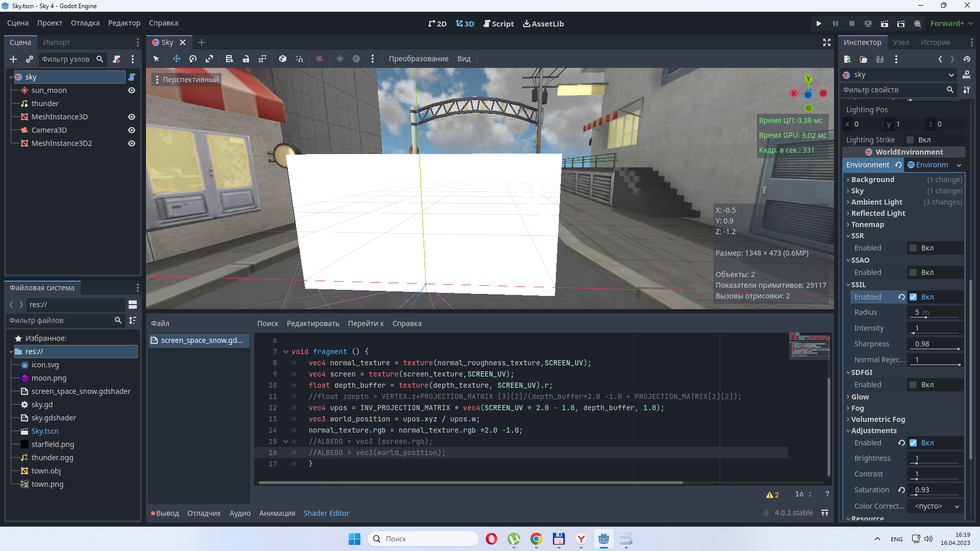This screenshot has width=980, height=551.
Task: Open Chrome from the taskbar
Action: [536, 539]
